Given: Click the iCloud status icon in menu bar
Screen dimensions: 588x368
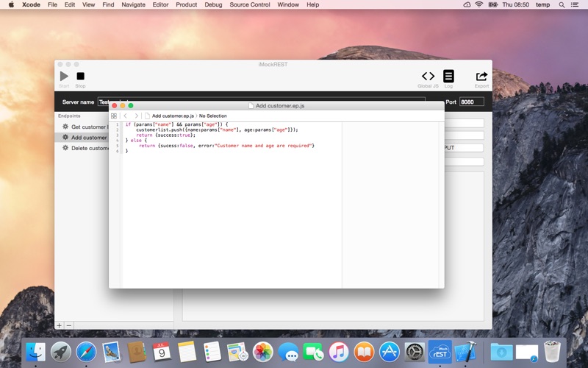Looking at the screenshot, I should [x=467, y=4].
